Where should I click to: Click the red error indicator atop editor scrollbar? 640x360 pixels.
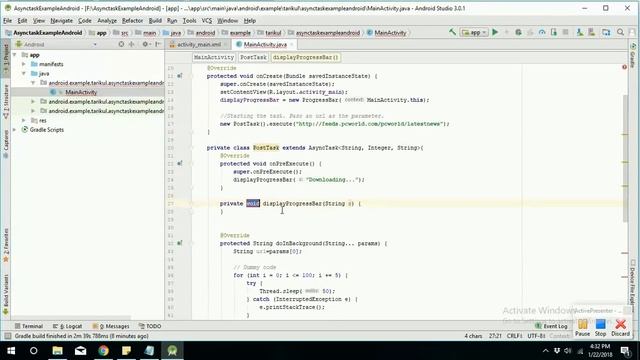click(x=624, y=67)
